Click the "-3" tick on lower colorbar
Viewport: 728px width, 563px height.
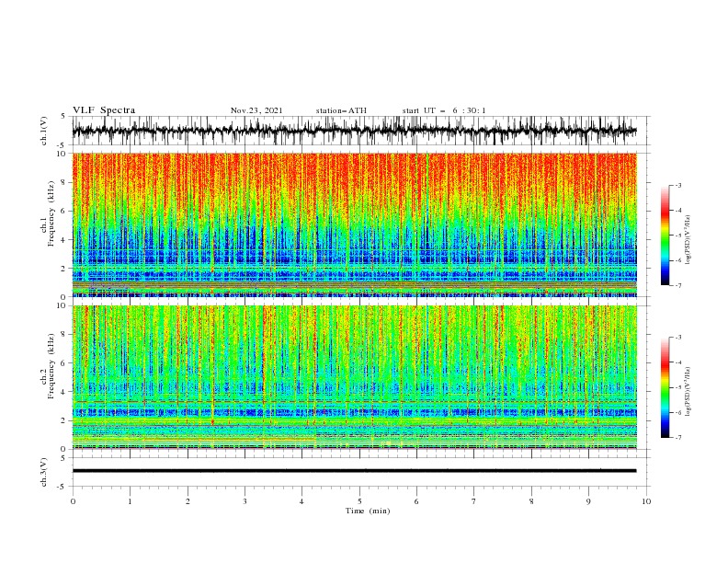point(677,338)
